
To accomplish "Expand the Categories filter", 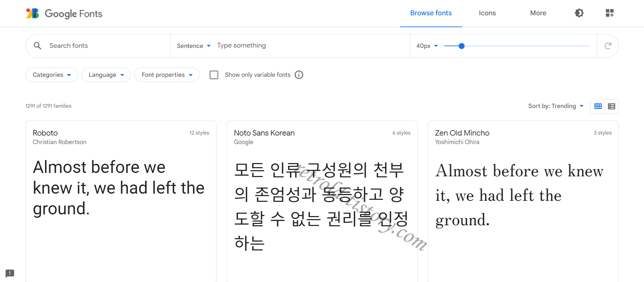I will [x=52, y=75].
